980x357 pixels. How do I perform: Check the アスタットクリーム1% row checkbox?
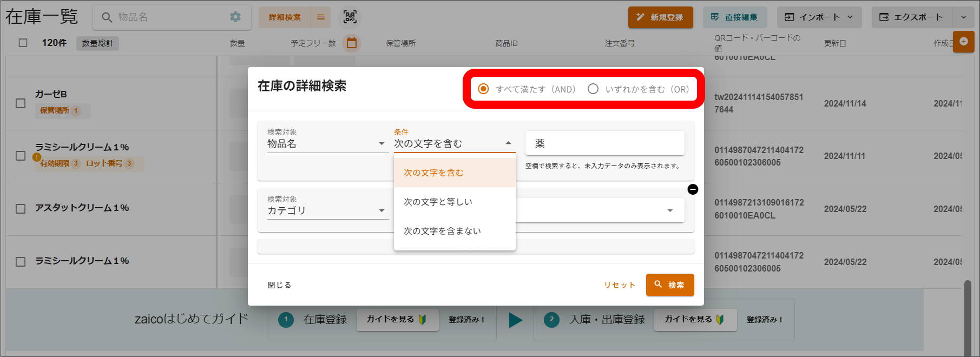[x=21, y=209]
